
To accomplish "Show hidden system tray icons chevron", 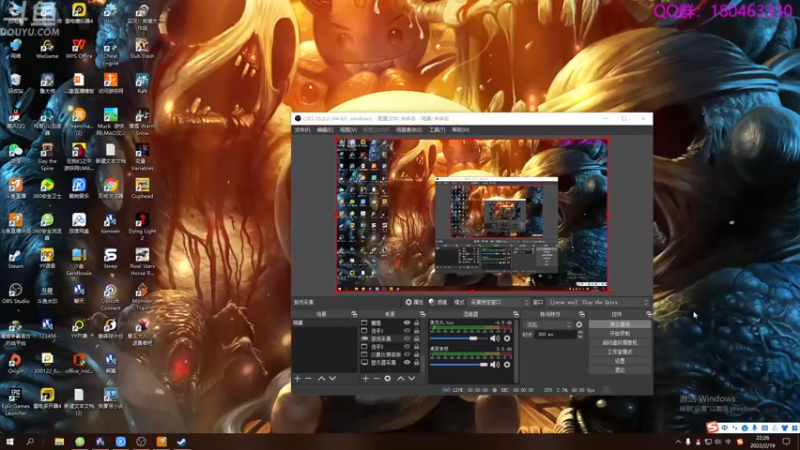I will (678, 442).
